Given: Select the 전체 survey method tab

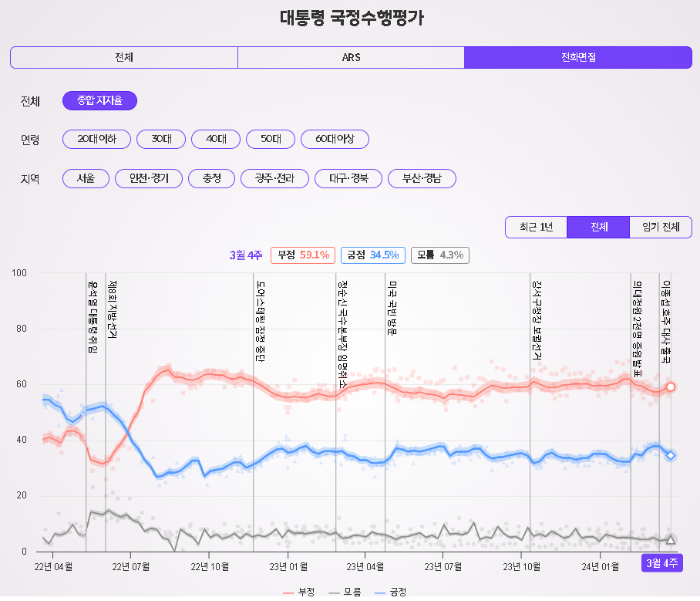Looking at the screenshot, I should [x=123, y=57].
